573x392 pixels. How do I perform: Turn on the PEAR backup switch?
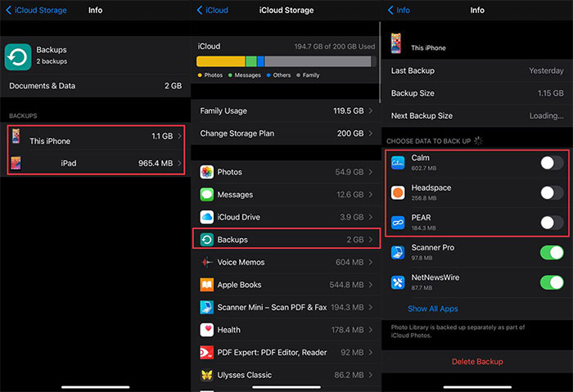[x=552, y=223]
